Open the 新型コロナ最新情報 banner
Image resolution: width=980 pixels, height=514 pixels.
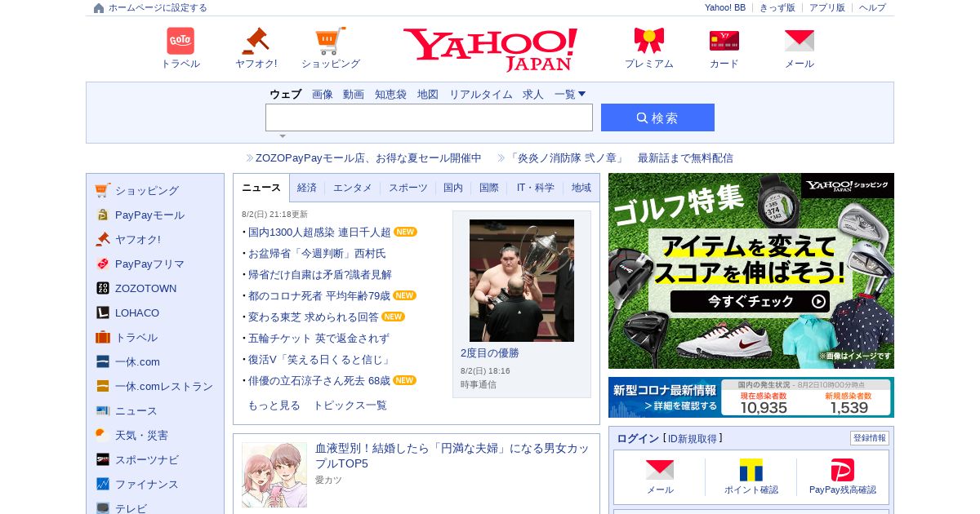(751, 397)
